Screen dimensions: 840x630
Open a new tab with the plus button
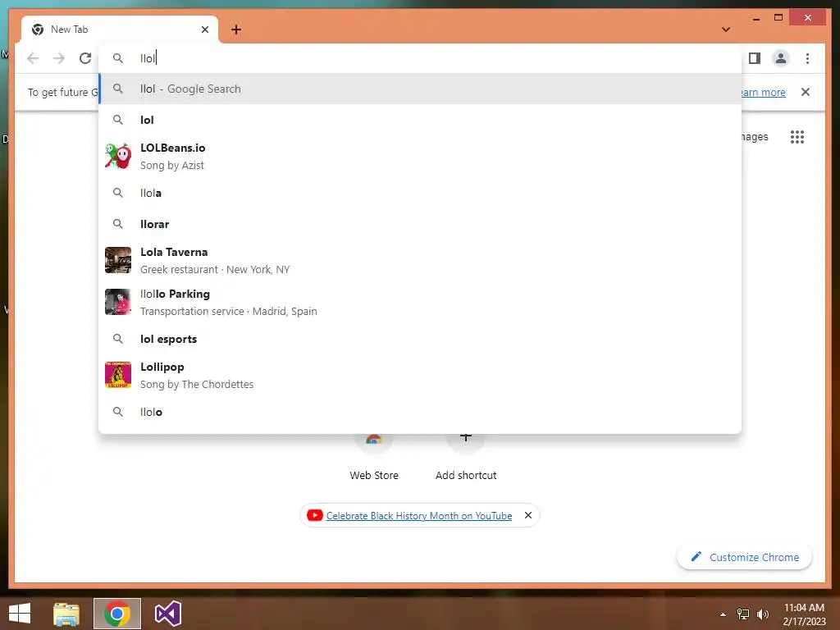tap(236, 30)
